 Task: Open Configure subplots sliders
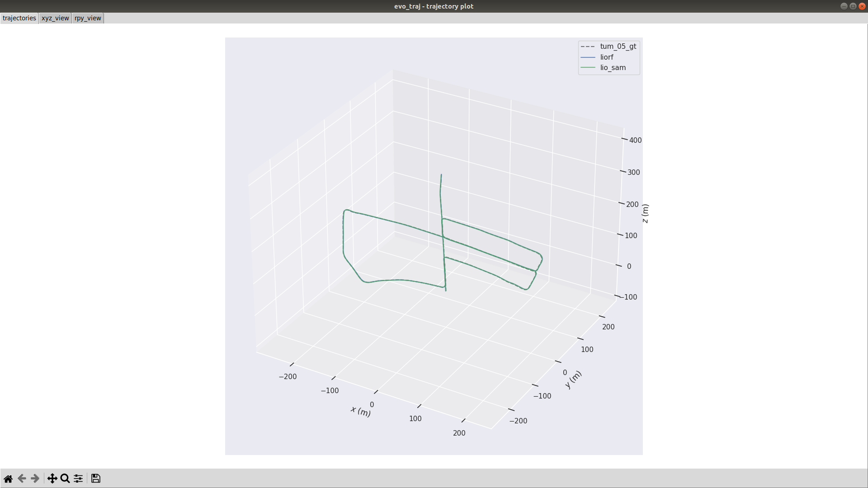(78, 479)
